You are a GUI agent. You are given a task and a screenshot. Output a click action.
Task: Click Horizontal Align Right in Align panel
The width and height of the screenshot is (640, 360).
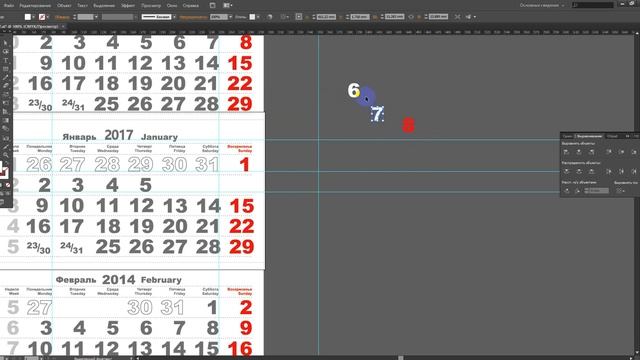[x=591, y=152]
